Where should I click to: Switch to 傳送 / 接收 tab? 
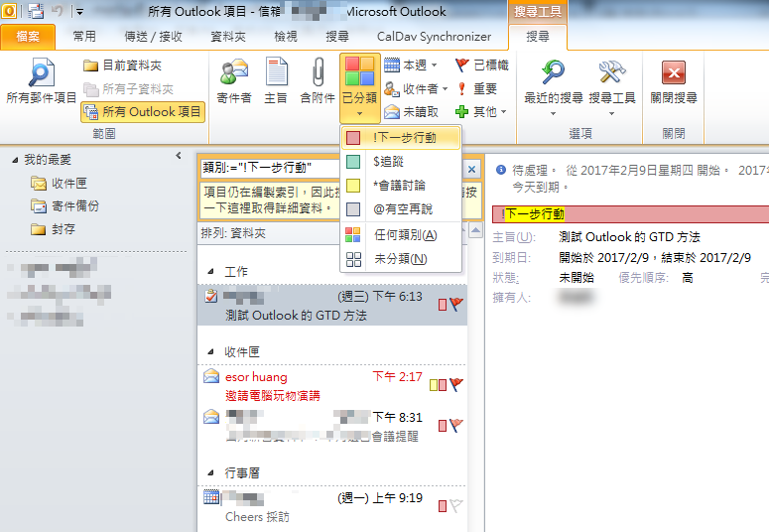pyautogui.click(x=153, y=37)
